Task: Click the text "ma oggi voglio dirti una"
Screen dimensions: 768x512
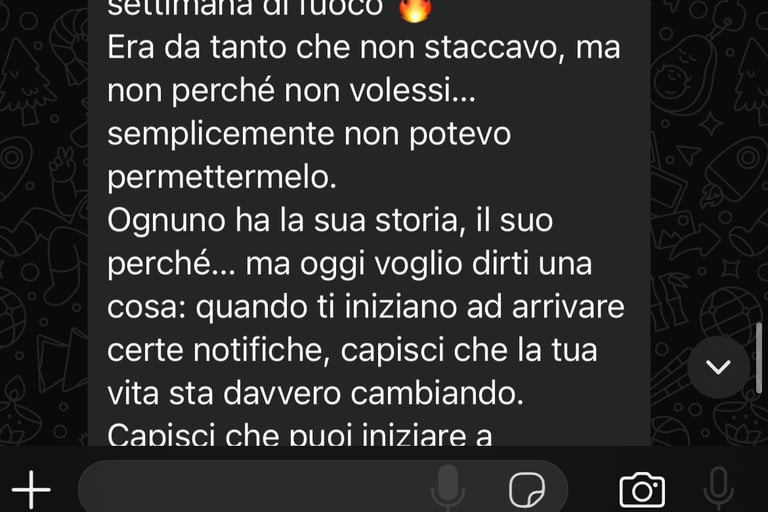Action: coord(419,264)
